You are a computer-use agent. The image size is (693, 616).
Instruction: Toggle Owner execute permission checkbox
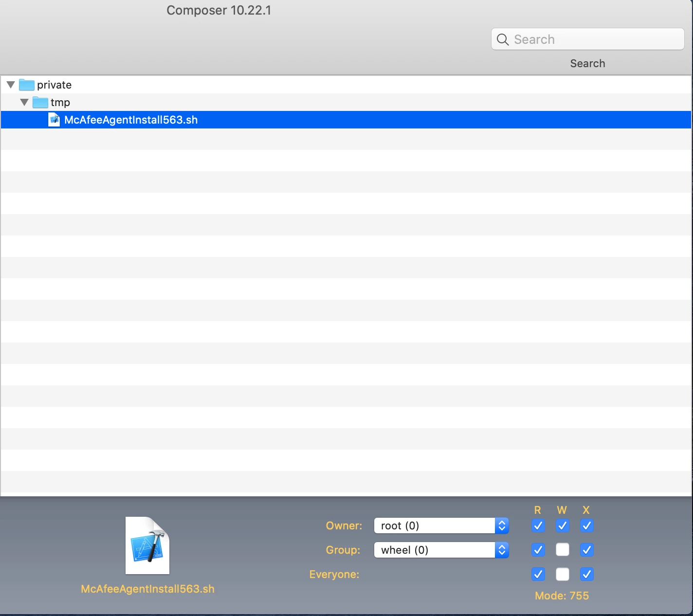(586, 525)
